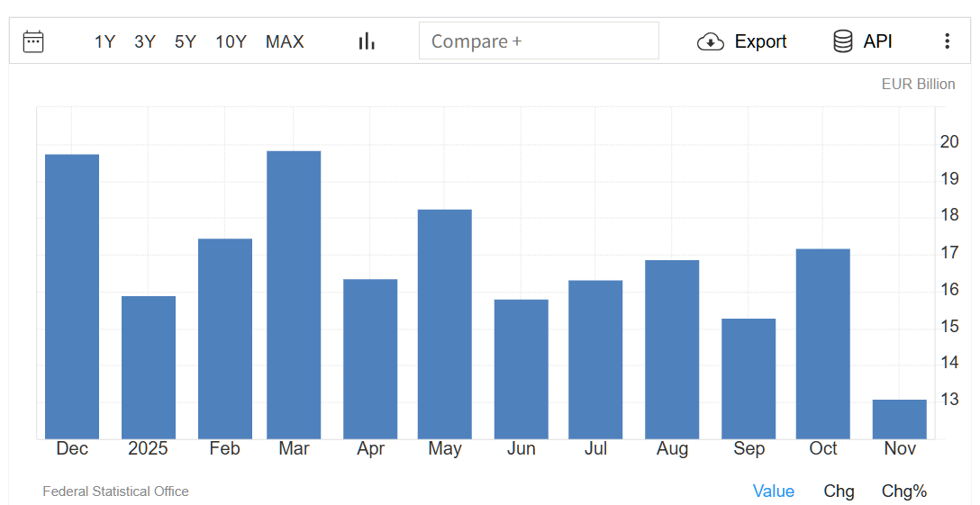Screen dimensions: 980x505
Task: Open the three-dot more options menu
Action: pos(947,41)
